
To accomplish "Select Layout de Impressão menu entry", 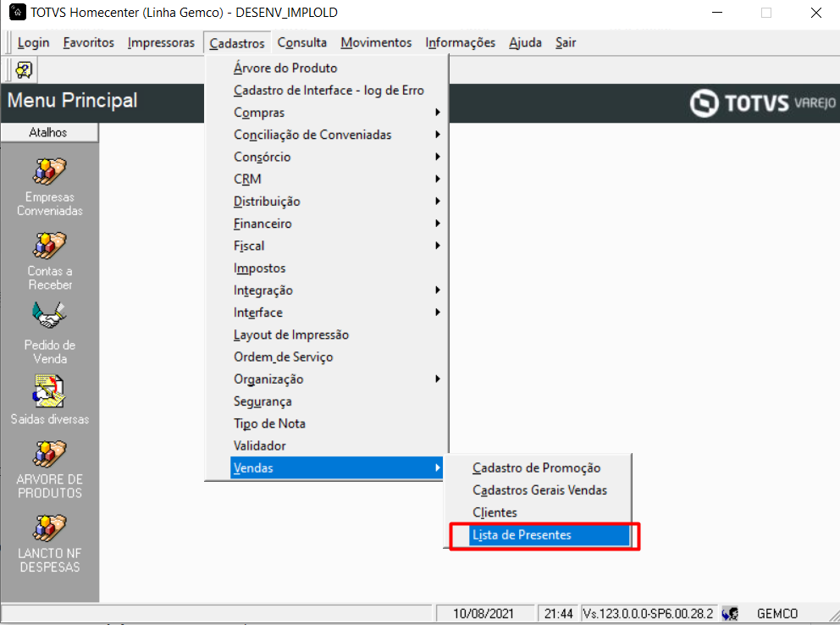I will click(x=337, y=335).
